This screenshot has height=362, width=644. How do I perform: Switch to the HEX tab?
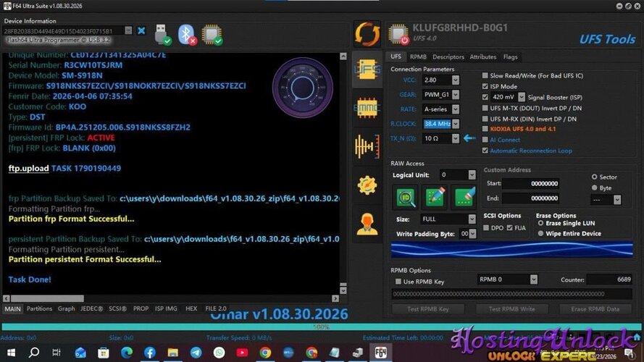pyautogui.click(x=191, y=308)
